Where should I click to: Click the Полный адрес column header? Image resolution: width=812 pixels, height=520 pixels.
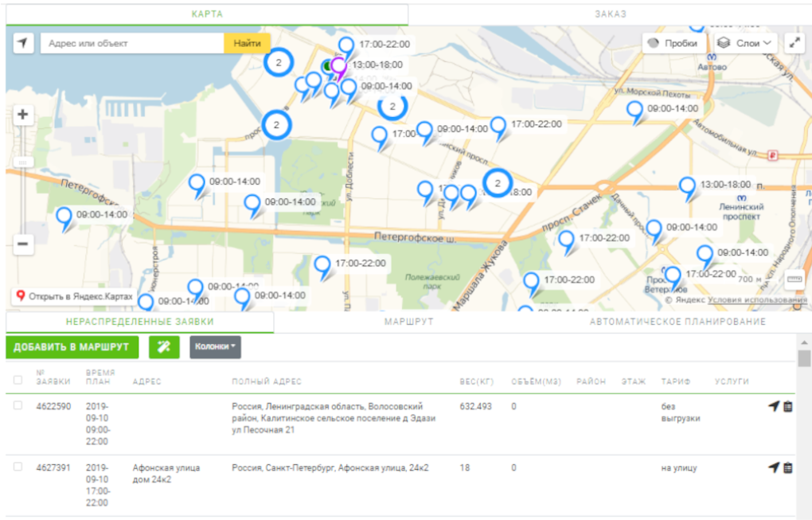point(266,381)
